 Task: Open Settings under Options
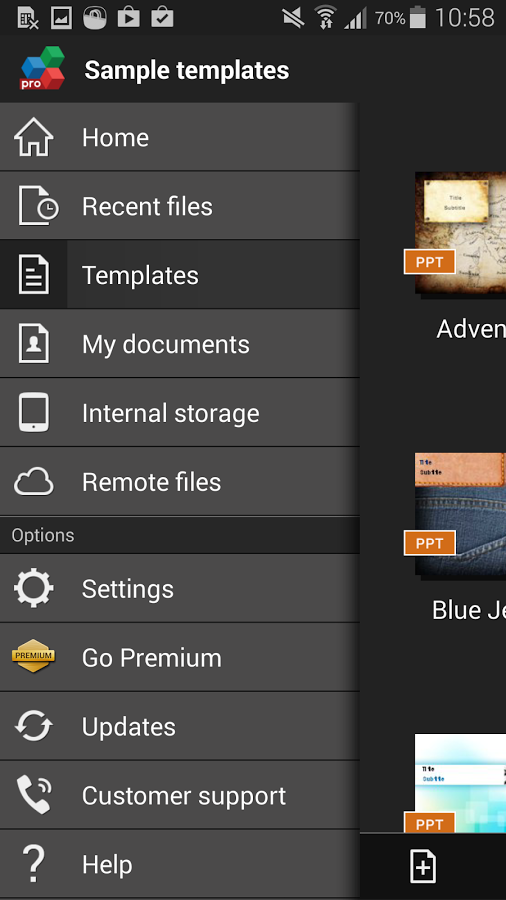pos(180,588)
